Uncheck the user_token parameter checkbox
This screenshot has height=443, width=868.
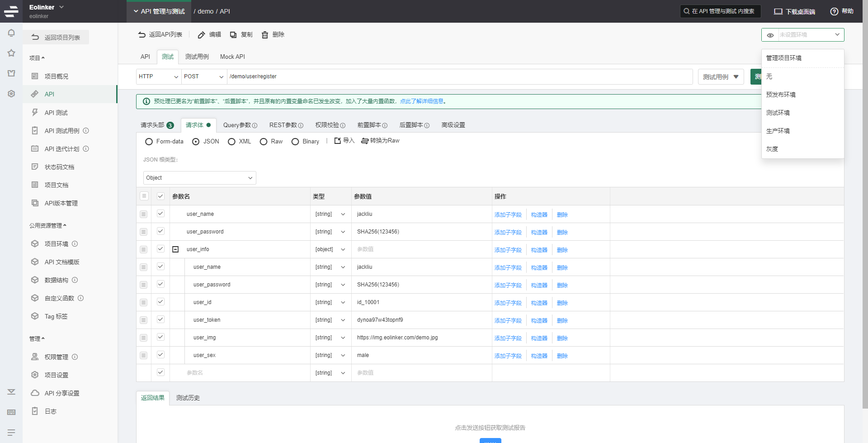[160, 319]
